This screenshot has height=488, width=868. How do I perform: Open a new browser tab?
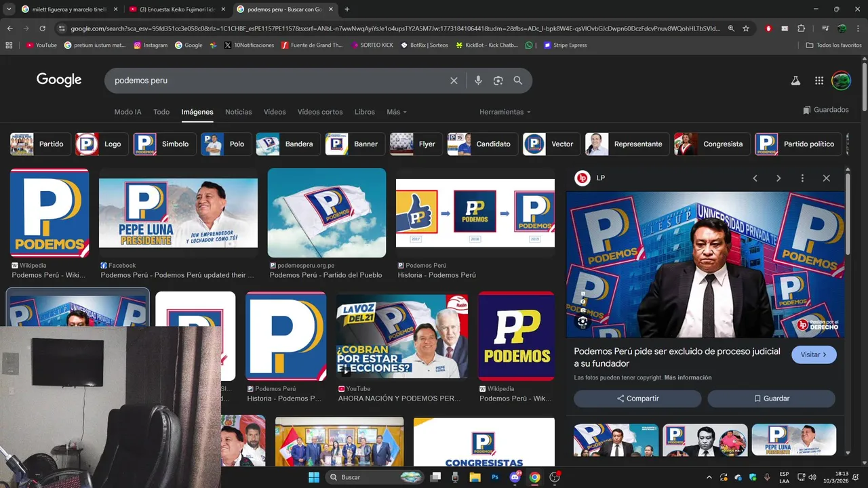point(347,9)
